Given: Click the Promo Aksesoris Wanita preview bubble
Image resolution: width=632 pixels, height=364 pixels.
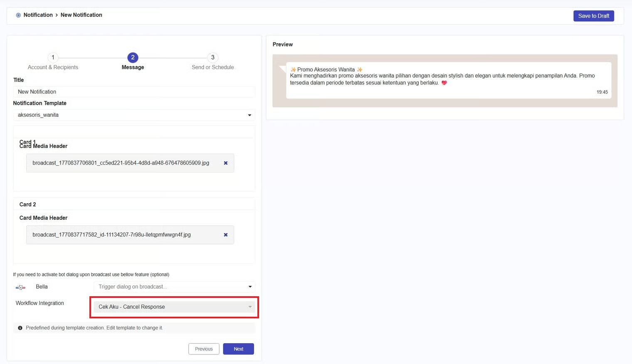Looking at the screenshot, I should tap(448, 80).
